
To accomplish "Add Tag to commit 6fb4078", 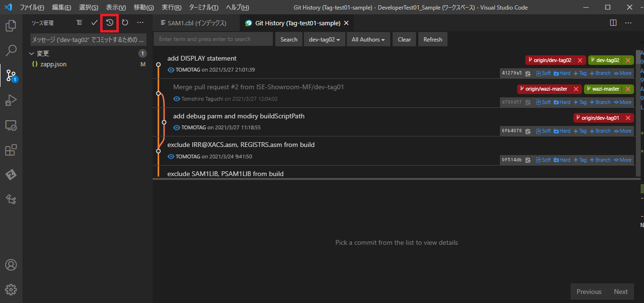I will click(580, 131).
